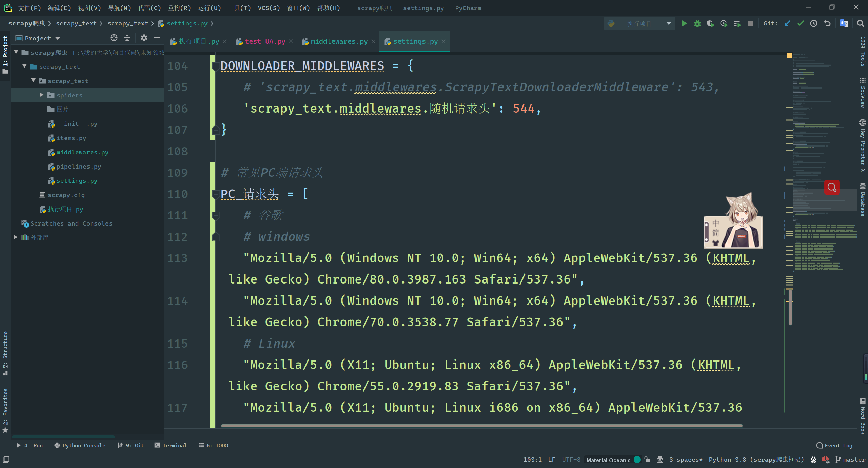Open Project panel gear settings
The width and height of the screenshot is (868, 468).
pos(144,38)
